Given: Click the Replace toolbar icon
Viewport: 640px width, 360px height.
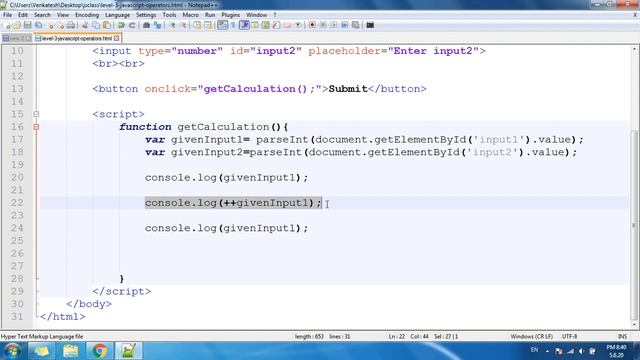Looking at the screenshot, I should [x=157, y=25].
